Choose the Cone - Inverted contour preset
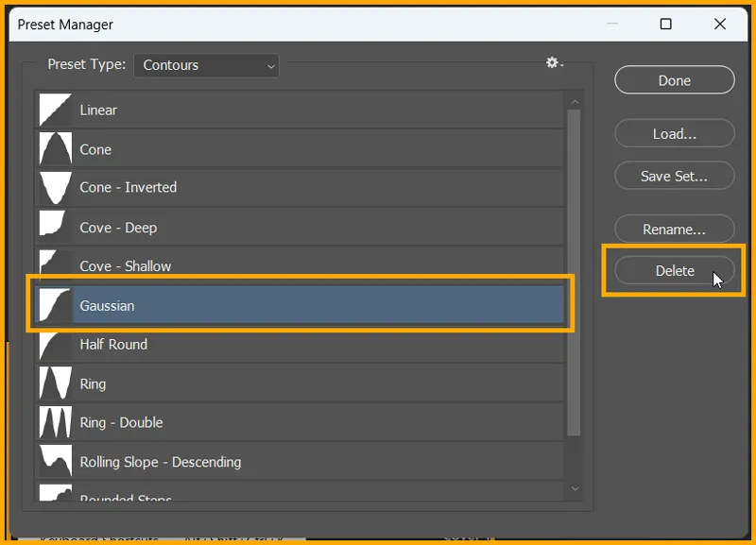The height and width of the screenshot is (545, 756). pos(54,187)
